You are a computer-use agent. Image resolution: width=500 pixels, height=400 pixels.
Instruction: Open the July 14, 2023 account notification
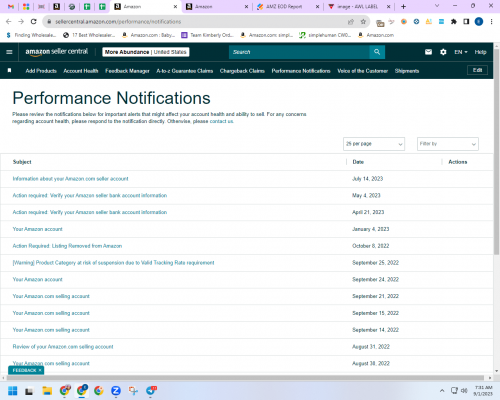70,179
